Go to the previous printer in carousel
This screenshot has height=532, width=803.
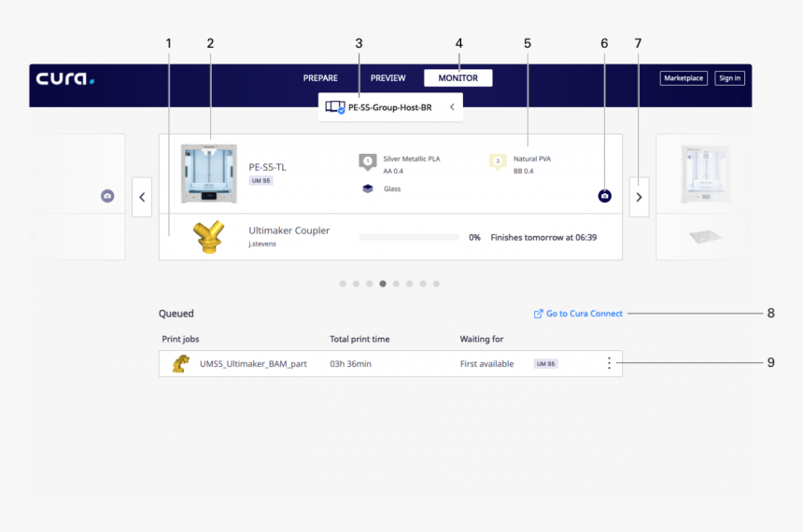pos(142,197)
